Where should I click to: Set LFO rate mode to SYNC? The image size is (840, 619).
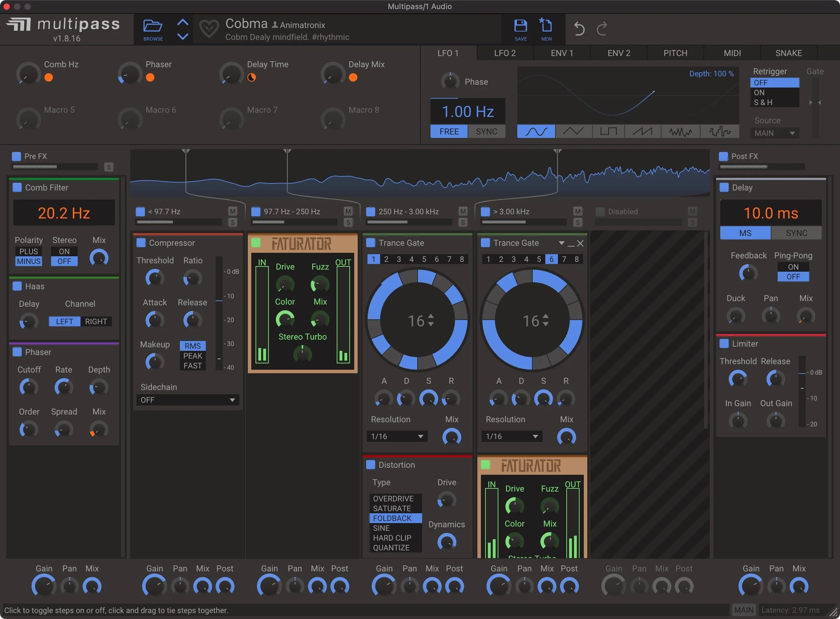[486, 132]
